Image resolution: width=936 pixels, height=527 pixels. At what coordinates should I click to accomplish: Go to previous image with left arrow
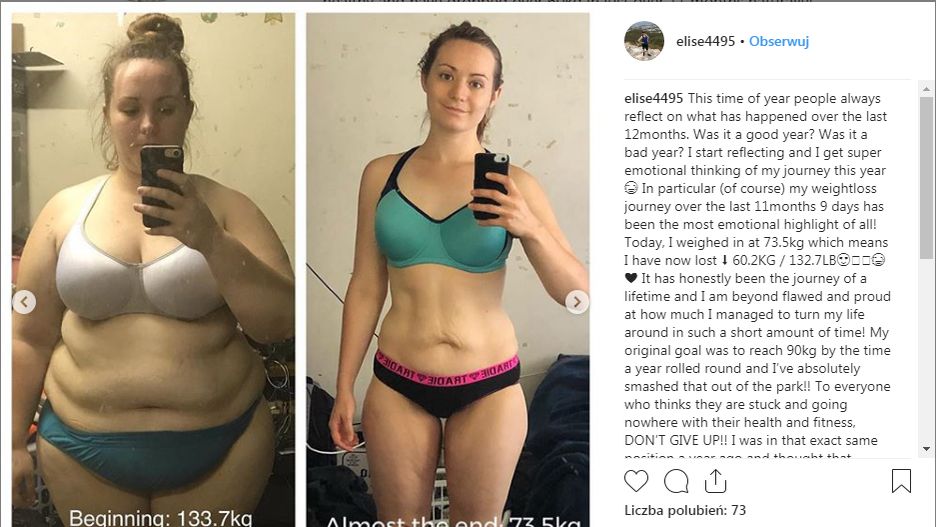[x=24, y=302]
